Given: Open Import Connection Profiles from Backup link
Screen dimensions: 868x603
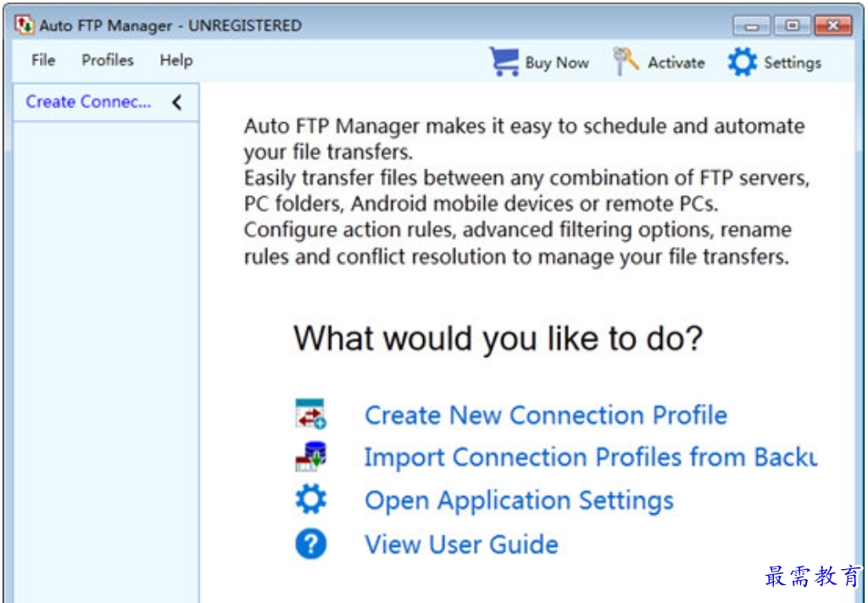Looking at the screenshot, I should (591, 458).
